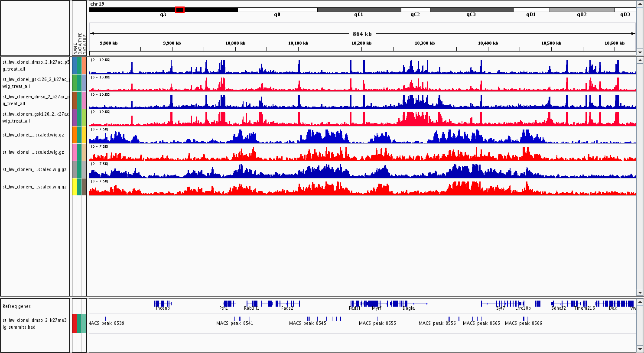Viewport: 644px width, 353px height.
Task: Click the Dagla gene annotation
Action: click(408, 304)
